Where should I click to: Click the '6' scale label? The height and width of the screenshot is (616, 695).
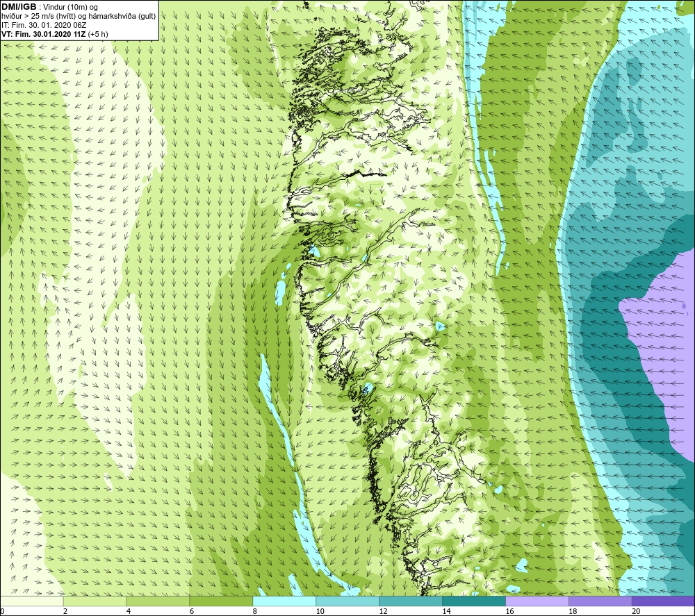(x=192, y=611)
